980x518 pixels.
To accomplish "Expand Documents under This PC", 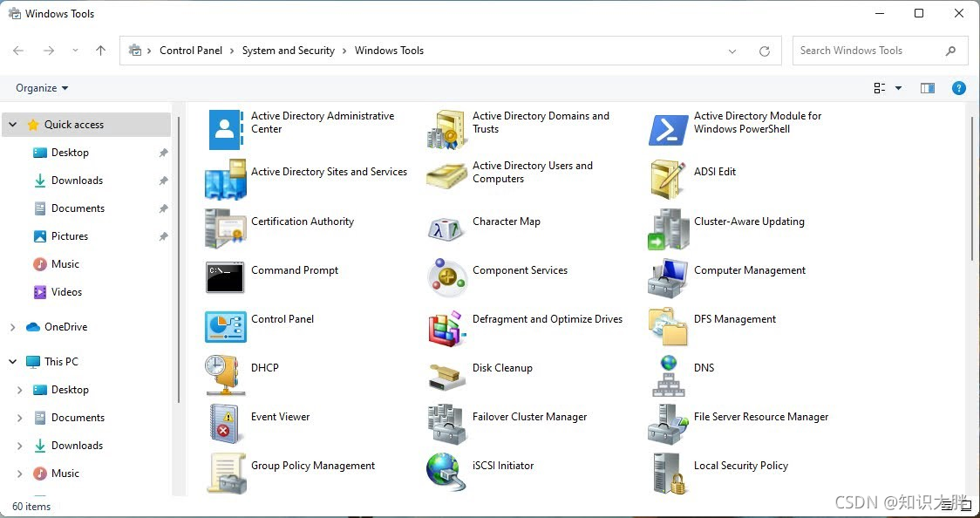I will click(19, 418).
